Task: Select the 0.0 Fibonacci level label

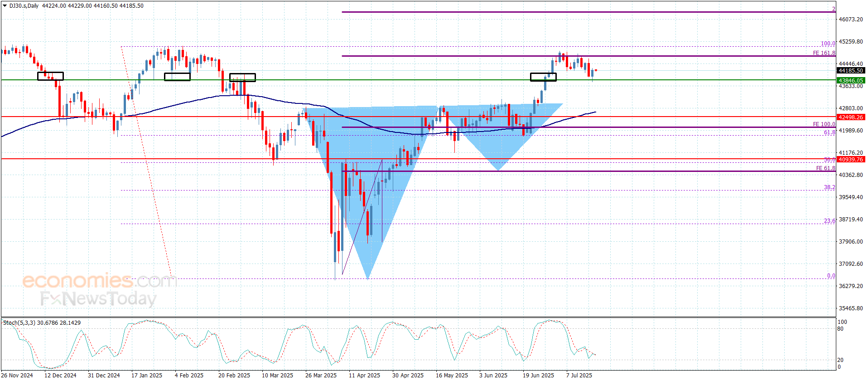Action: pyautogui.click(x=831, y=276)
